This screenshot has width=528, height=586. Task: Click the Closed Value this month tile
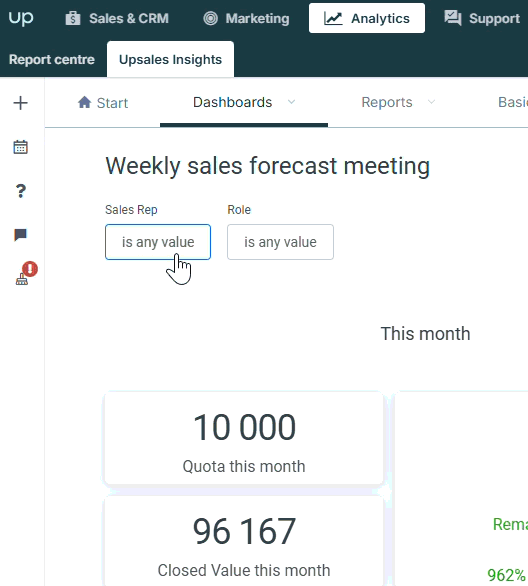244,541
